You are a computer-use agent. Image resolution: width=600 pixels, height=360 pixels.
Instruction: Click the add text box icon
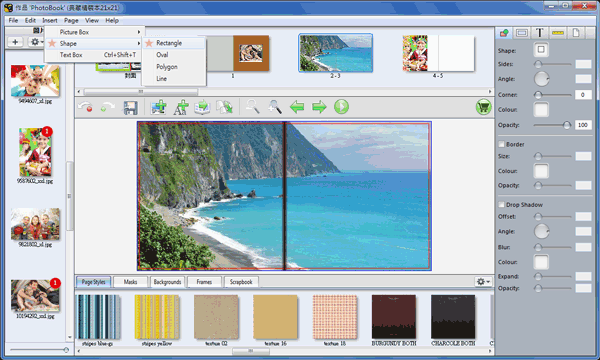coord(181,107)
